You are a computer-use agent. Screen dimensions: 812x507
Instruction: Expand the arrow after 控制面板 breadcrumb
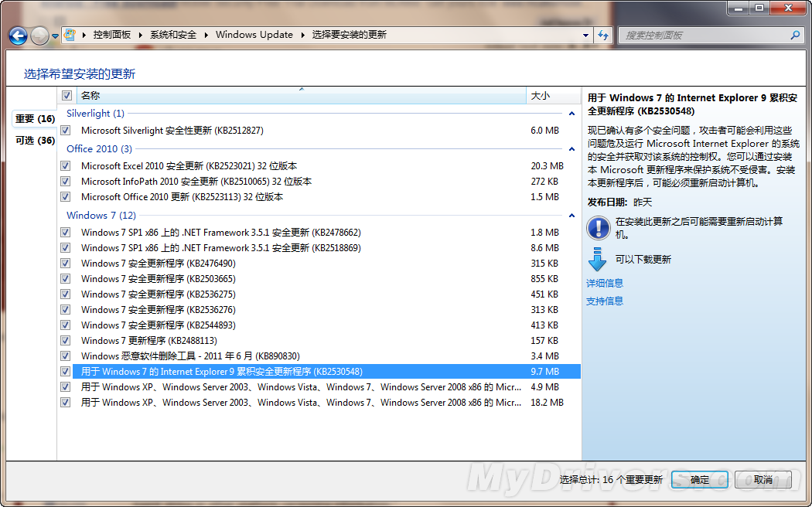coord(140,36)
